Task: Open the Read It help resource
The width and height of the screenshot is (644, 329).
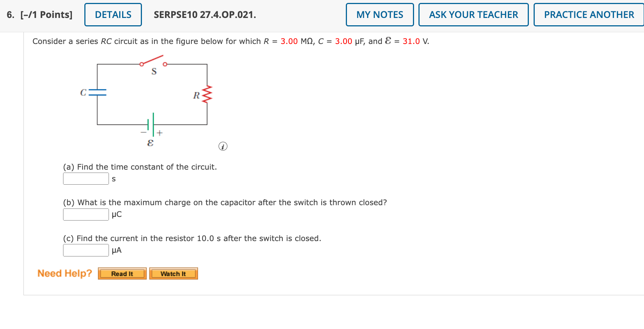Action: pos(122,273)
